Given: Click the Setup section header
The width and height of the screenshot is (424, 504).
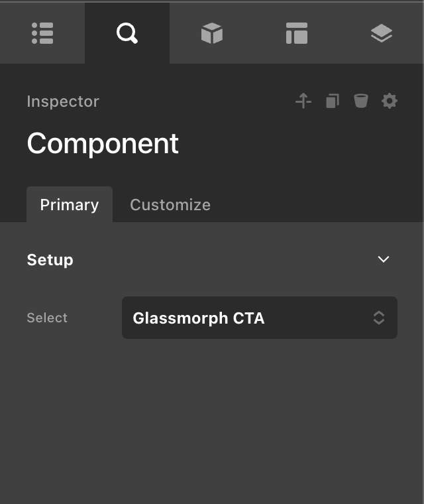Looking at the screenshot, I should coord(50,260).
